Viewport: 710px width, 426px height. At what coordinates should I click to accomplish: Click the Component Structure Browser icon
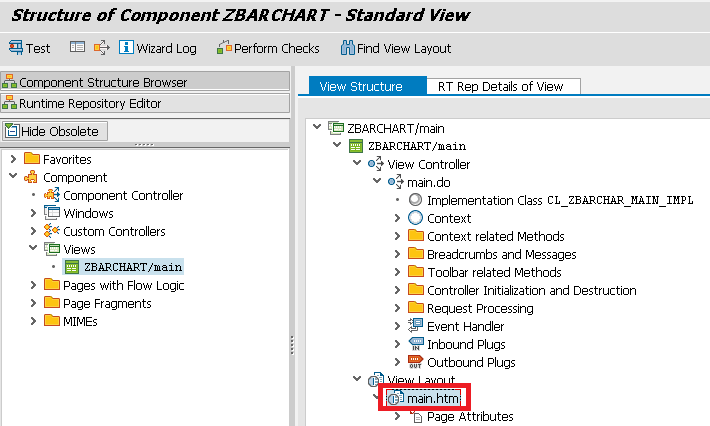tap(10, 82)
